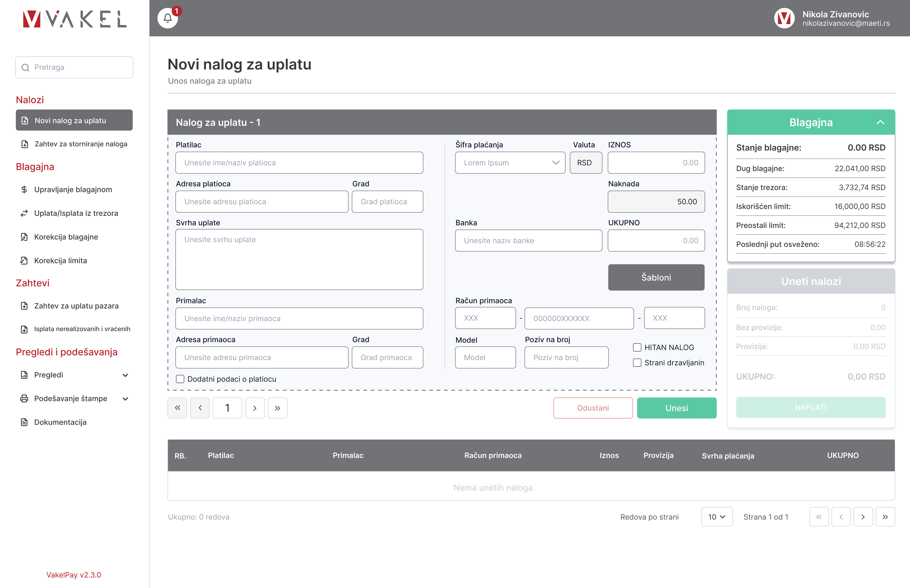910x588 pixels.
Task: Go to last nalog page
Action: click(278, 408)
